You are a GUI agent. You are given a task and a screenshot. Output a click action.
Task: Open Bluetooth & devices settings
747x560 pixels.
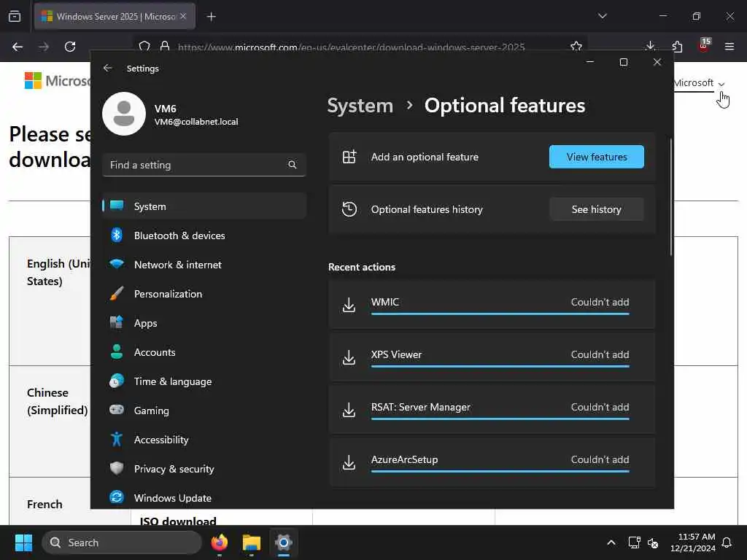tap(204, 236)
